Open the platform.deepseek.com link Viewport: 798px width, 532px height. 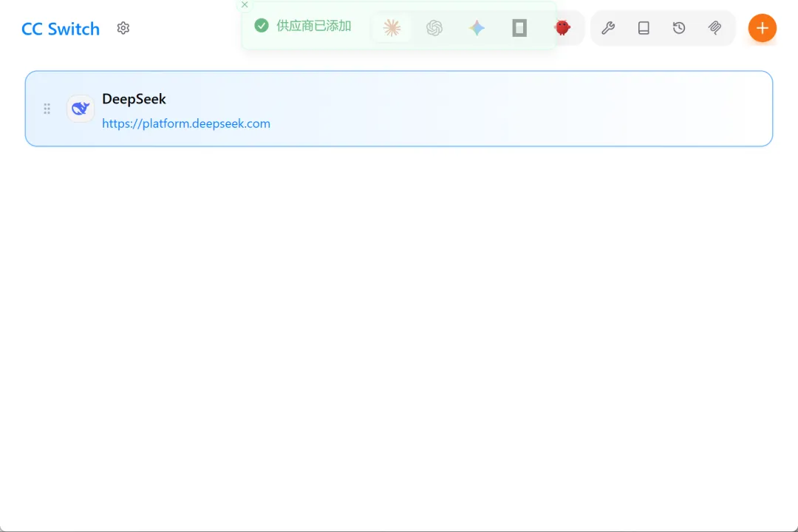[186, 123]
